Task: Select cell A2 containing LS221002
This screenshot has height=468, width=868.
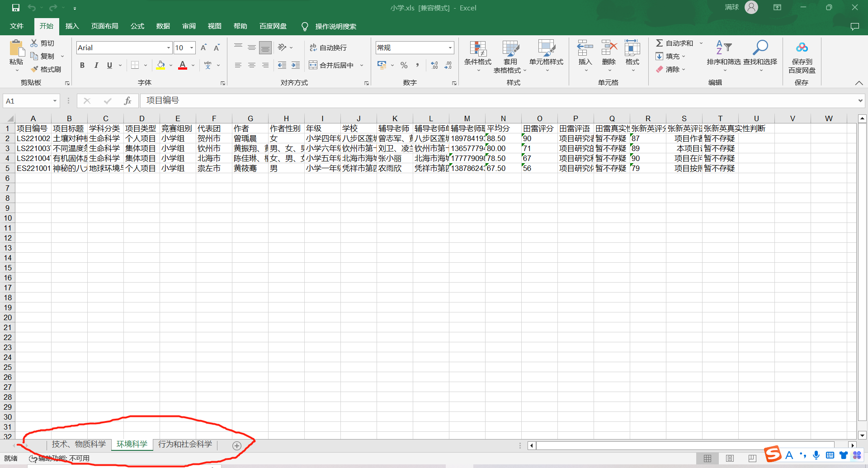Action: click(33, 138)
